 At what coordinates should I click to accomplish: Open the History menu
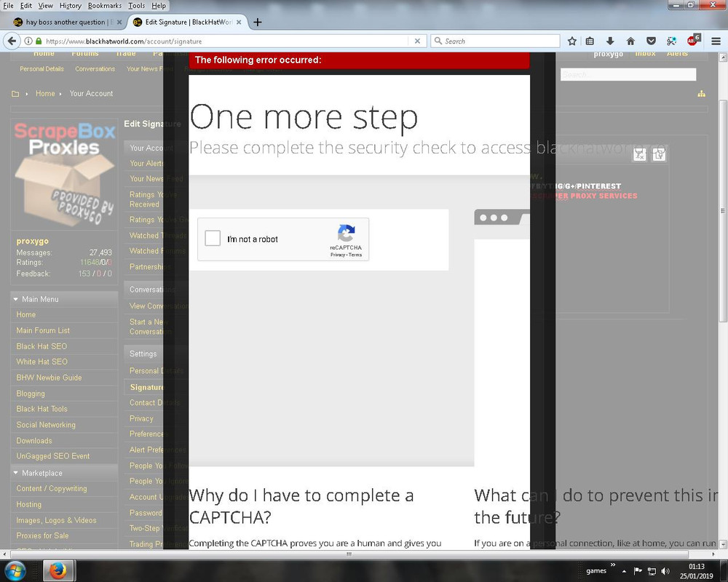pyautogui.click(x=71, y=6)
